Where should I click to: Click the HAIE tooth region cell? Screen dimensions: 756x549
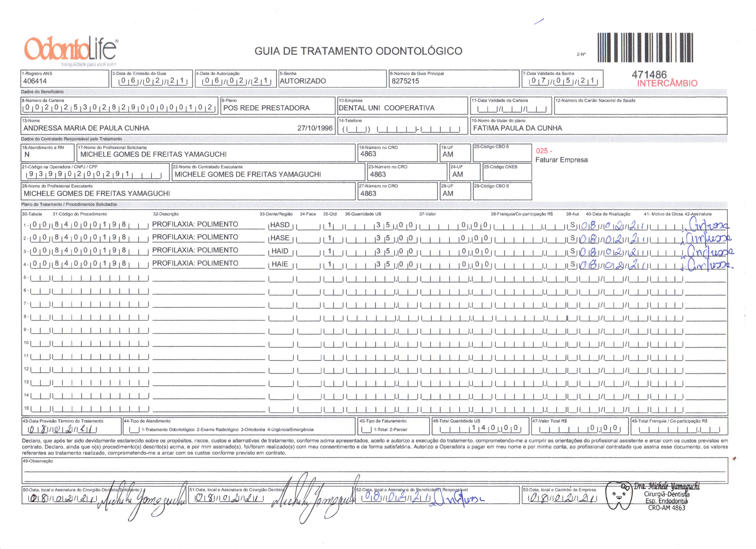tap(280, 264)
